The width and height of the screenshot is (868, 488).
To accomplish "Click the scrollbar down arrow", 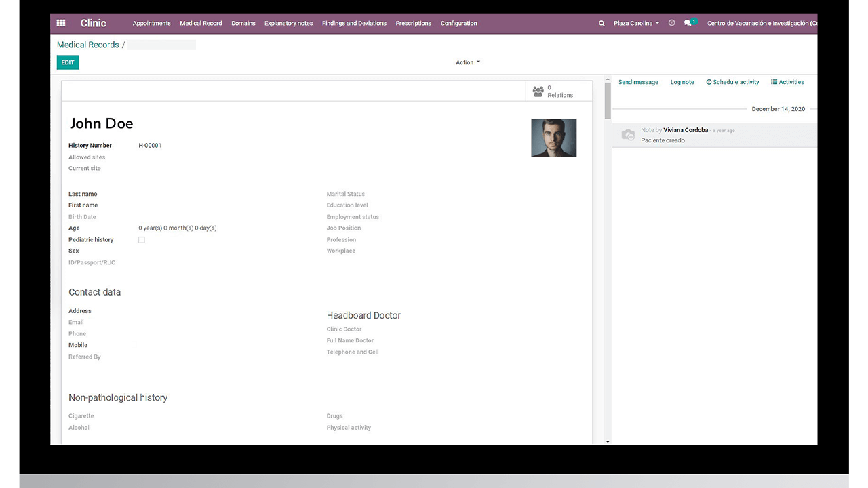I will 608,441.
